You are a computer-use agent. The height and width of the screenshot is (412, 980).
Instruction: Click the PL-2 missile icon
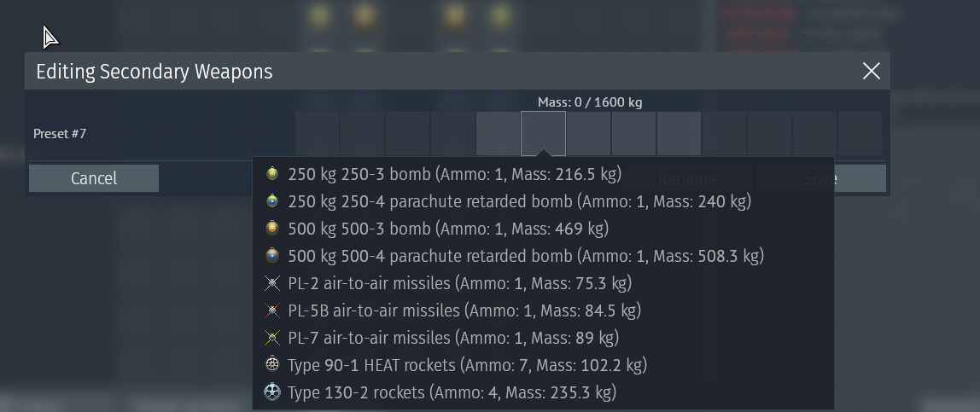[x=271, y=283]
